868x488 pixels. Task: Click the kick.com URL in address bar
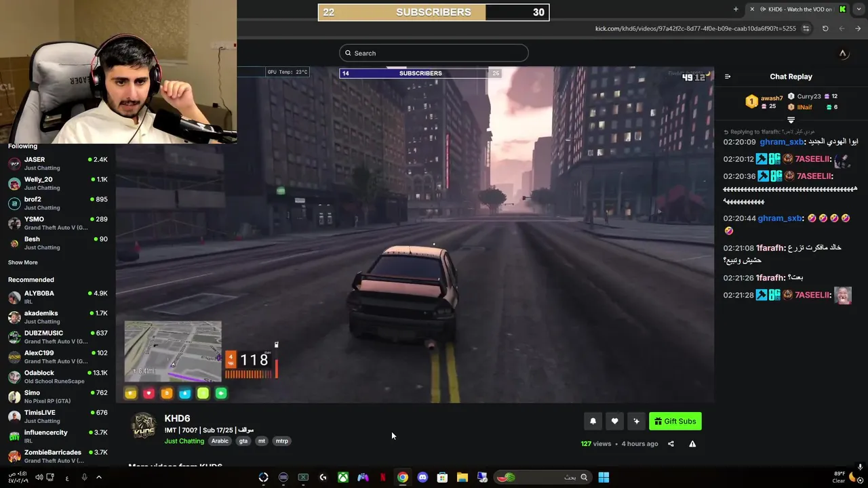point(696,28)
